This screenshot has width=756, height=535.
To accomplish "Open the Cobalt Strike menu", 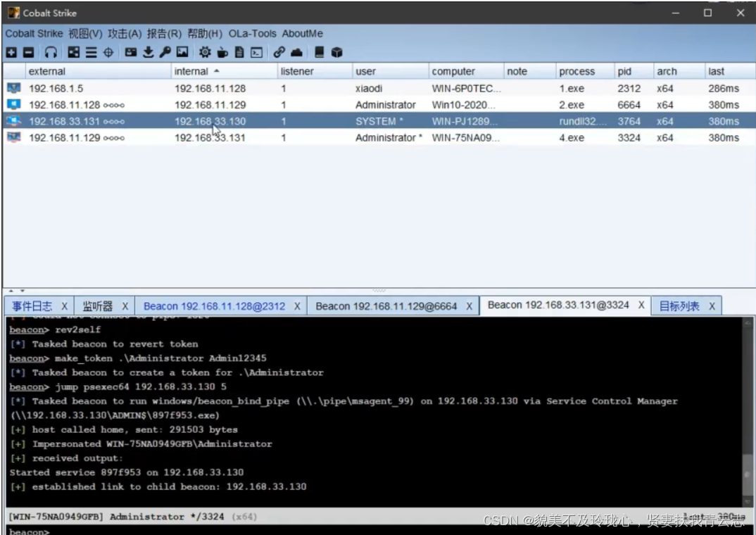I will (x=34, y=34).
